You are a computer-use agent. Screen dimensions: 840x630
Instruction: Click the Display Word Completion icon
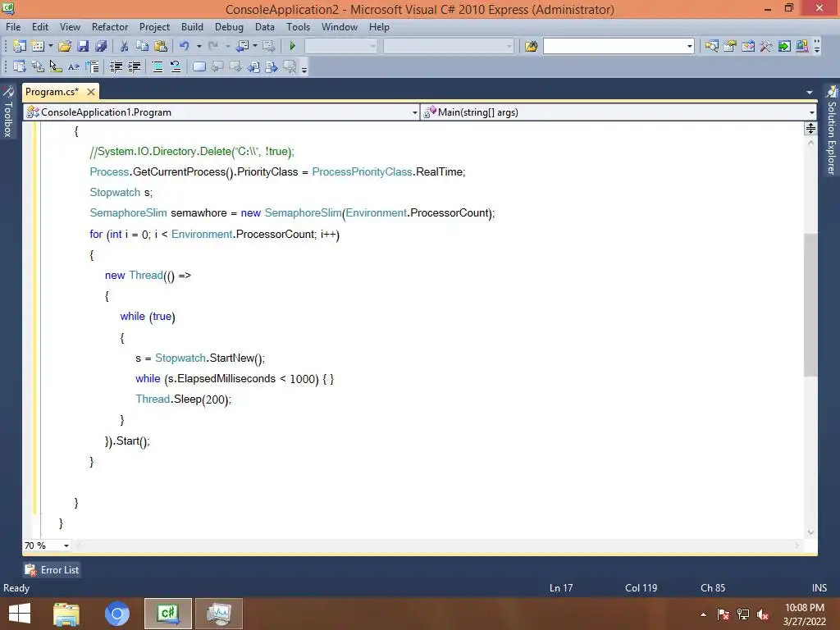(x=74, y=66)
